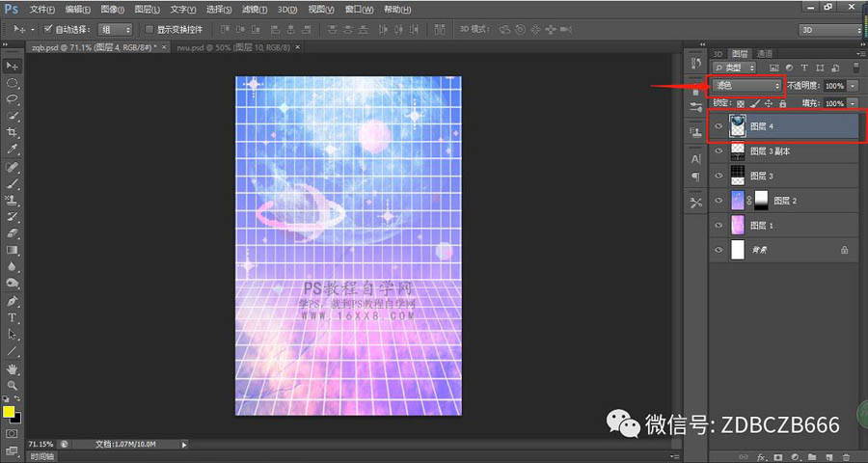Select the Pen tool
The width and height of the screenshot is (868, 463).
pos(14,301)
